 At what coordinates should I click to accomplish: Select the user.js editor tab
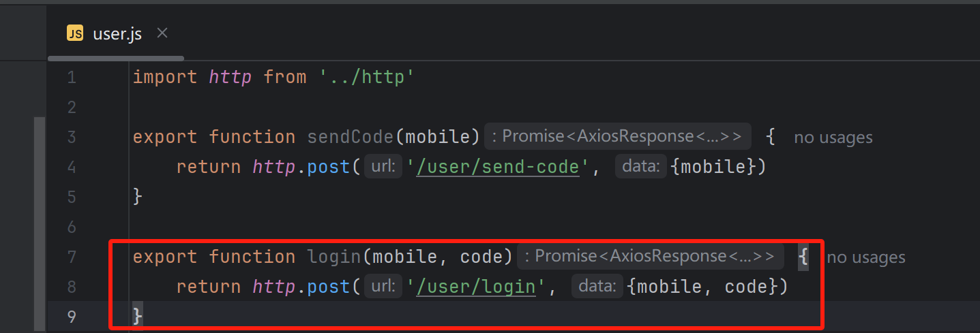(117, 33)
